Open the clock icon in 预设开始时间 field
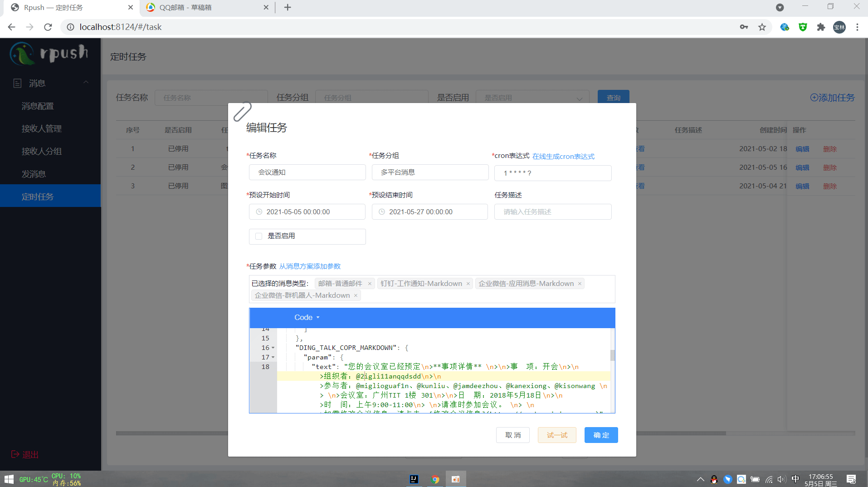The image size is (868, 487). pyautogui.click(x=258, y=212)
